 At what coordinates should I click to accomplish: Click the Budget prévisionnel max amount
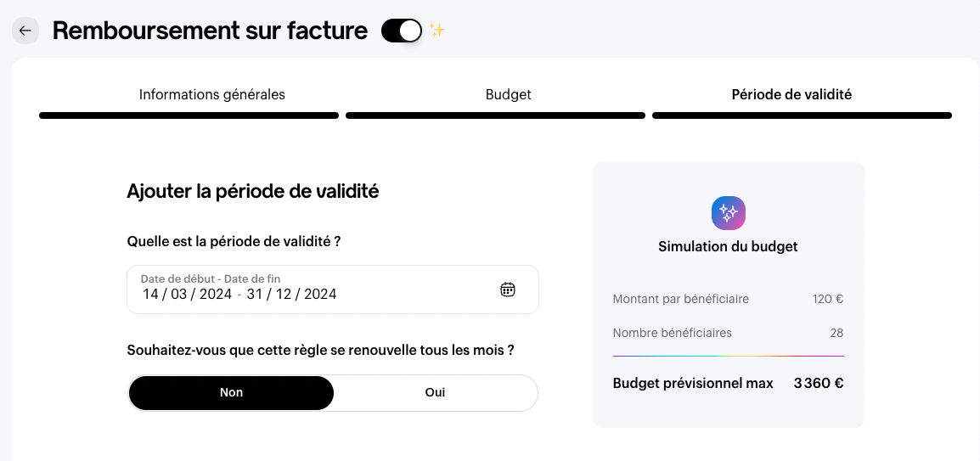[819, 383]
